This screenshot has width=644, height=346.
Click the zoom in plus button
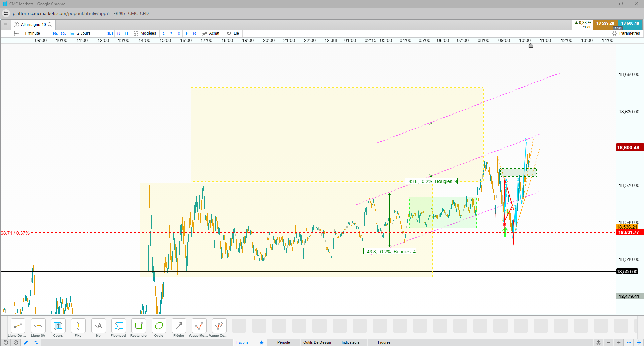(x=619, y=342)
